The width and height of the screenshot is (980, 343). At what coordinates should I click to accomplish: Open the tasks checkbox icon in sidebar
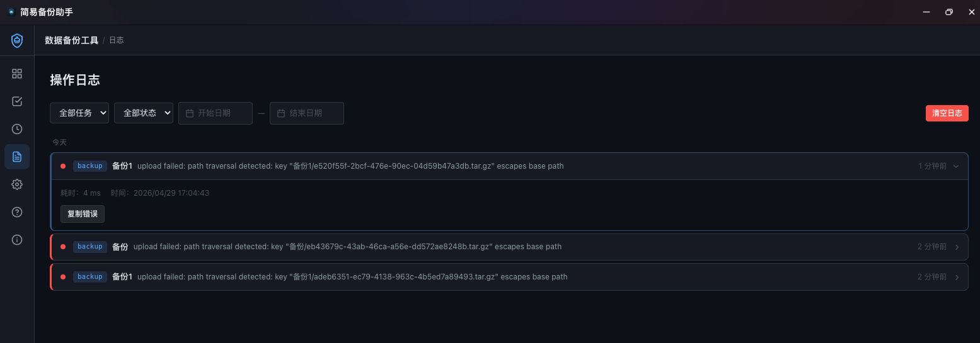[17, 101]
